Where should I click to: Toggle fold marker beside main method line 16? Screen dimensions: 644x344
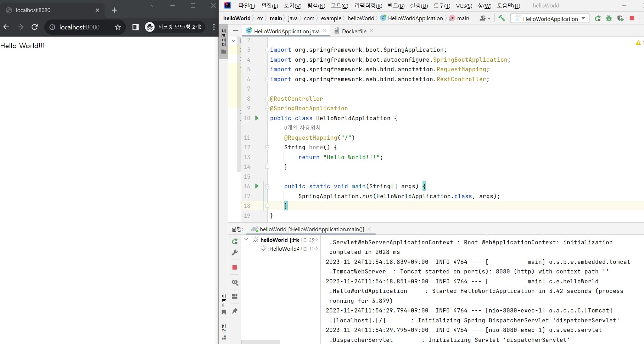tap(267, 186)
